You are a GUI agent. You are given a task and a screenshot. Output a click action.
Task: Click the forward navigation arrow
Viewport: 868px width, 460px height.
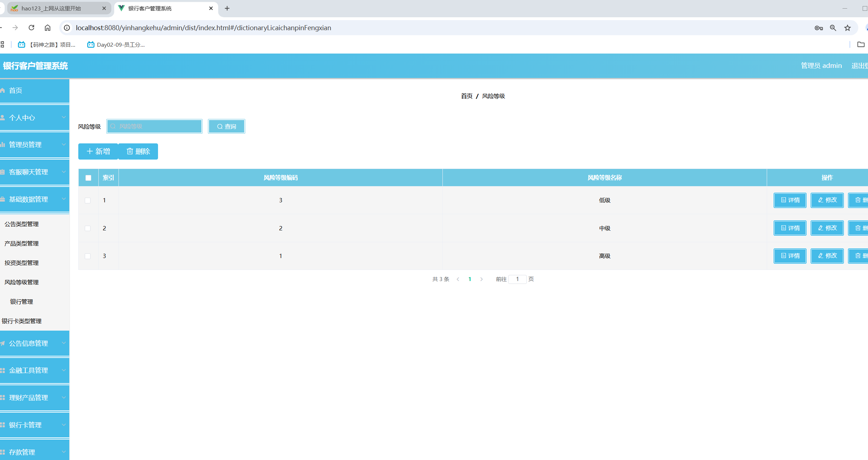[15, 28]
